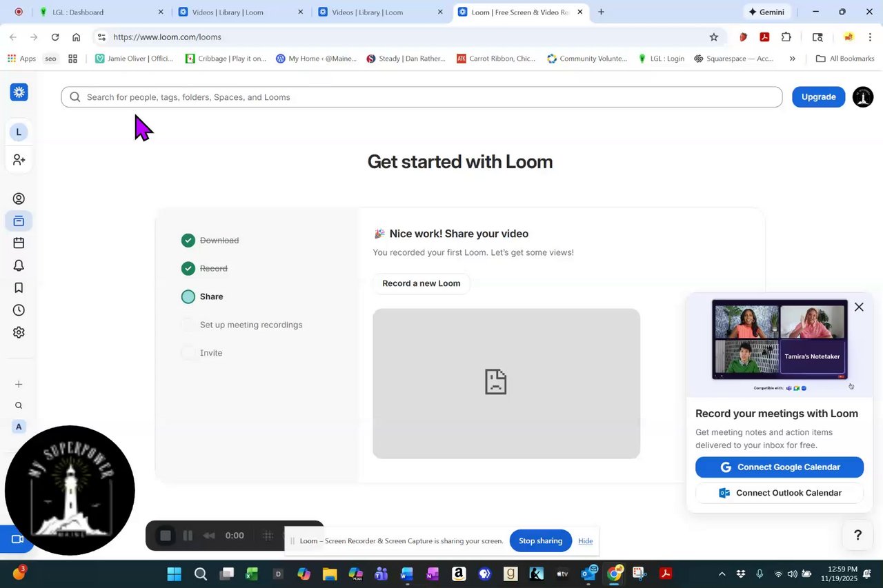Open Chrome three-dot menu
Image resolution: width=883 pixels, height=588 pixels.
point(870,37)
